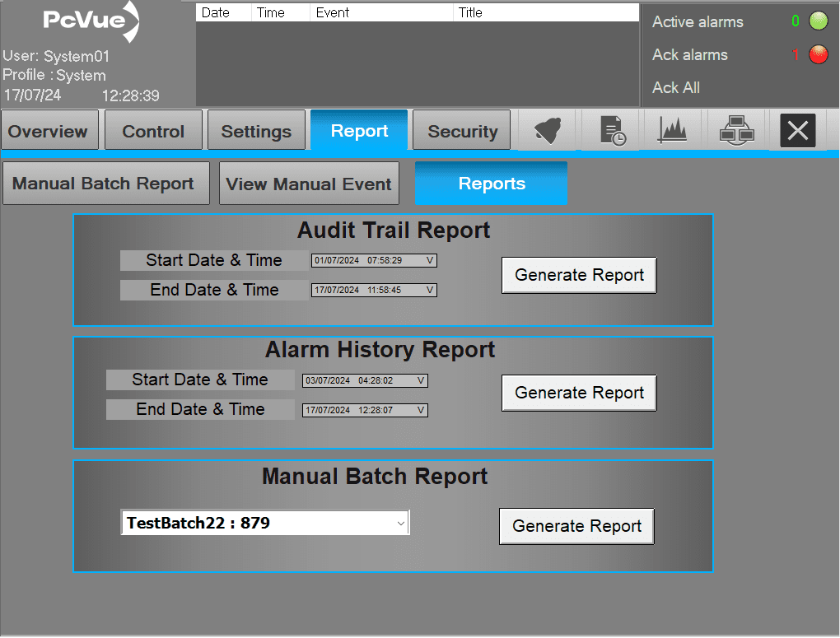This screenshot has width=840, height=638.
Task: Open the alarm bell icon in toolbar
Action: [x=548, y=131]
